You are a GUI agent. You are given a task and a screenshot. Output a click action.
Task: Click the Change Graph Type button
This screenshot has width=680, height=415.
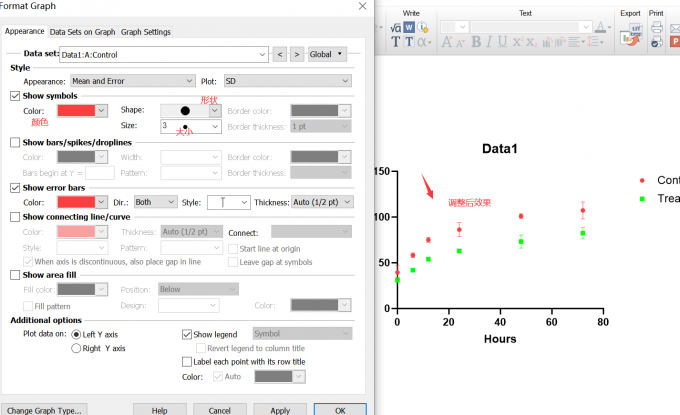click(x=44, y=410)
